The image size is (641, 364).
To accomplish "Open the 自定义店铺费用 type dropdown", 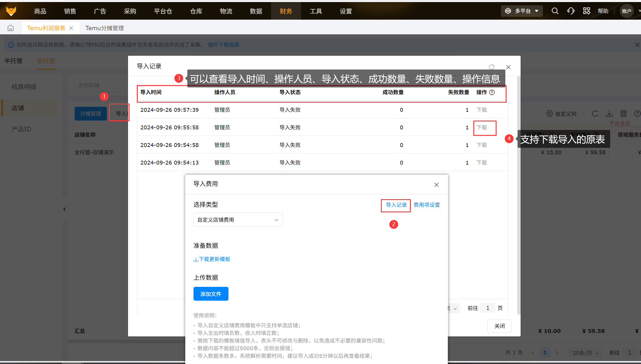I will (238, 220).
